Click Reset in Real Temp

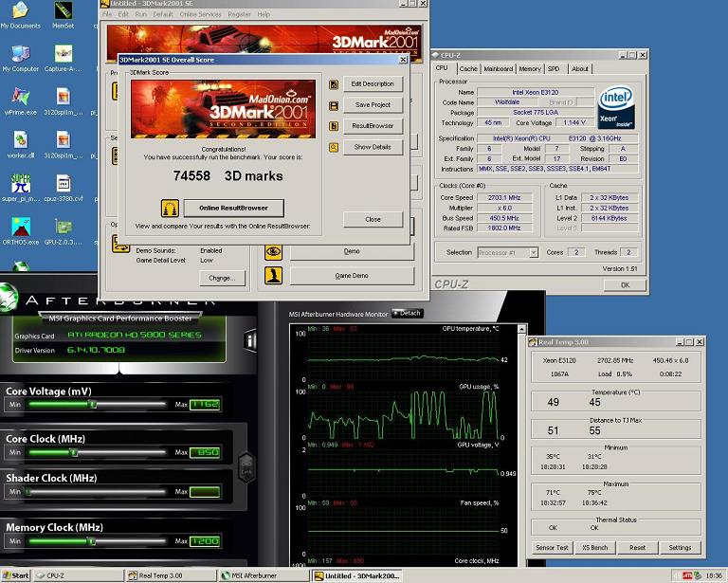coord(637,548)
